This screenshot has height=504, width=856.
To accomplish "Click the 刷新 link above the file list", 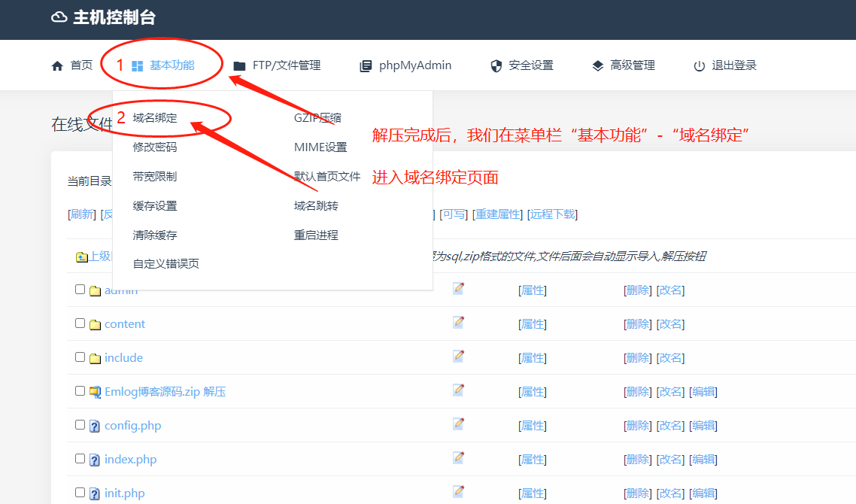I will [x=81, y=214].
